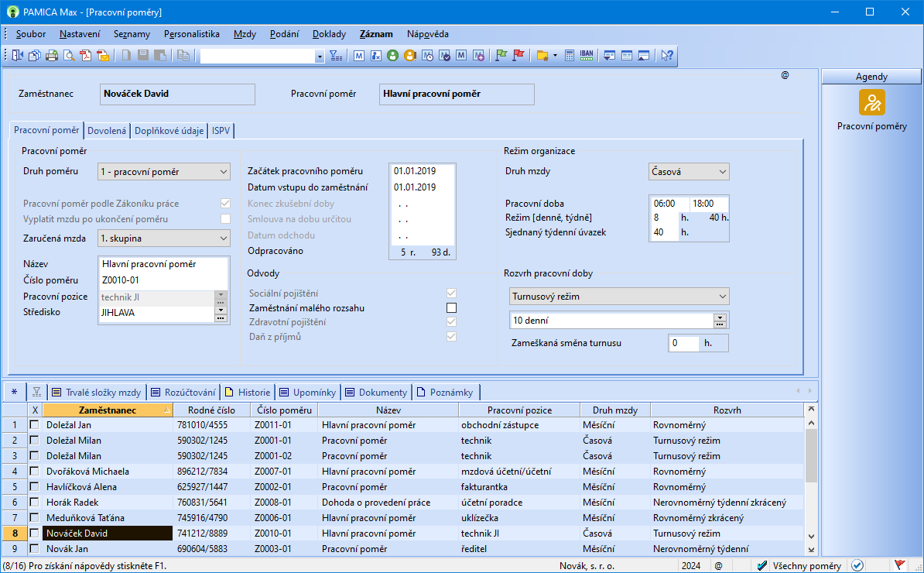Sort by the Zaměstnanec column header
Screen dimensions: 924x573
tap(108, 410)
